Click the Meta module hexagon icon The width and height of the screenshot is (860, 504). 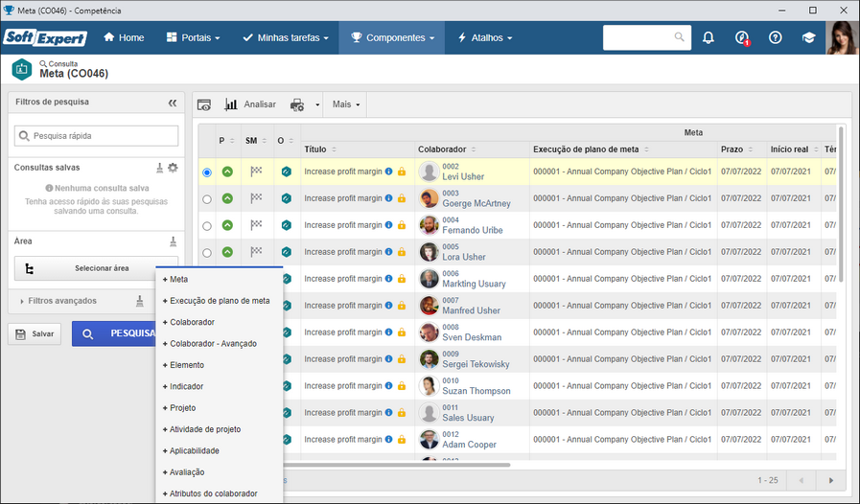(22, 69)
